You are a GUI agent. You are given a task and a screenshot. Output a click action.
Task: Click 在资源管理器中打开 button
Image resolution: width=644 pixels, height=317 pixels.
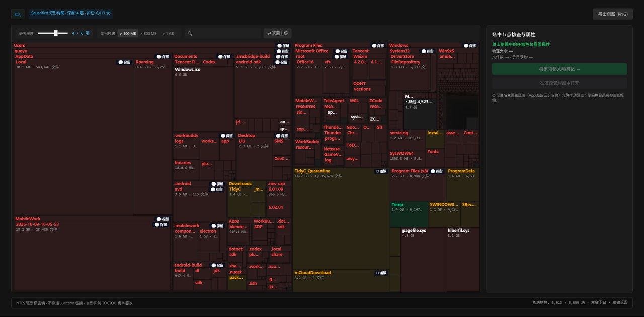pos(559,83)
